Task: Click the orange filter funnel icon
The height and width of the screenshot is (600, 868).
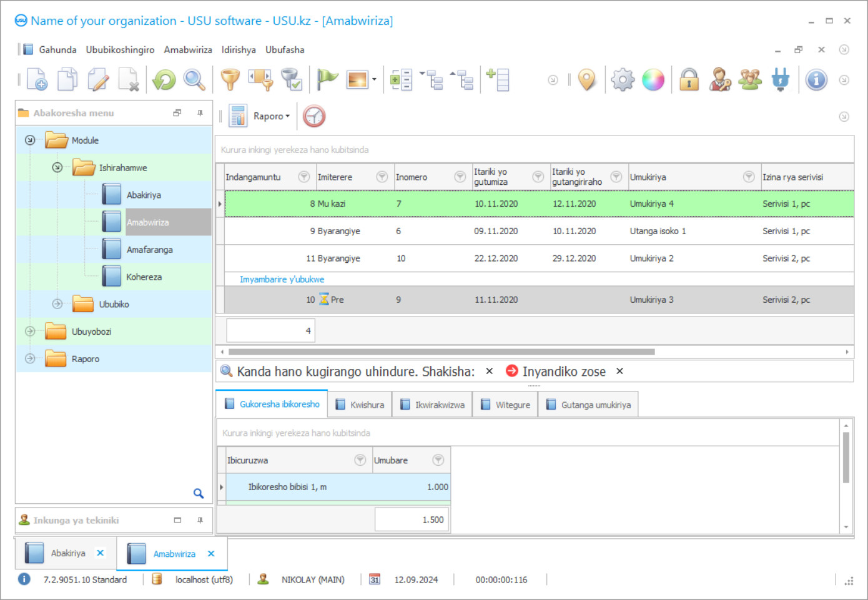Action: tap(230, 80)
